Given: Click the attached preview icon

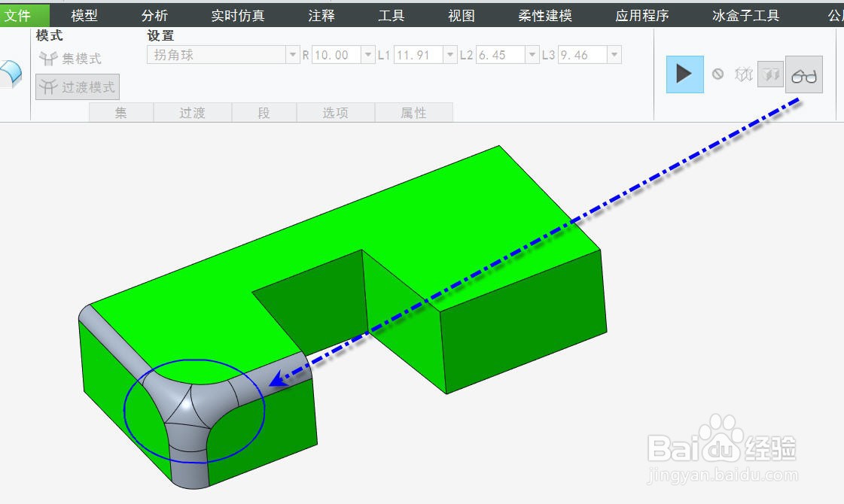Looking at the screenshot, I should point(770,74).
